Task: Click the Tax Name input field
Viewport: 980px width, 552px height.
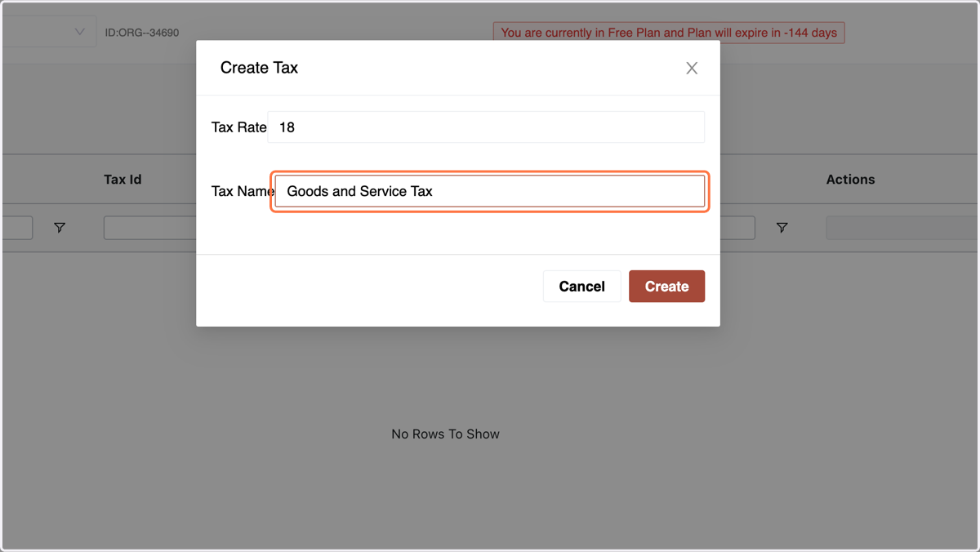Action: [x=490, y=191]
